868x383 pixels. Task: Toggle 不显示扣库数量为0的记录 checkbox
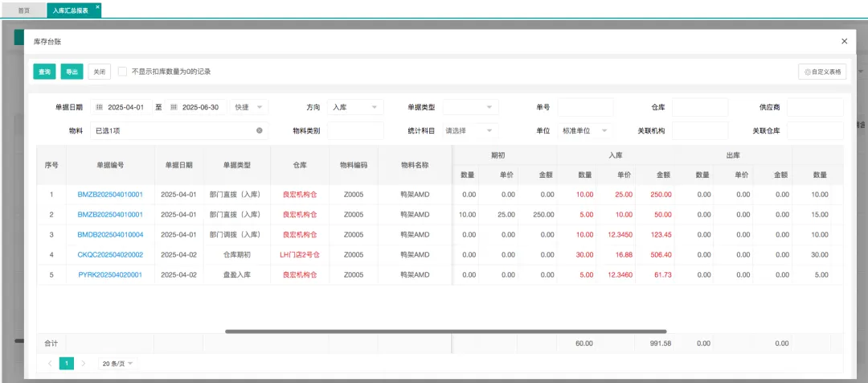pos(122,72)
